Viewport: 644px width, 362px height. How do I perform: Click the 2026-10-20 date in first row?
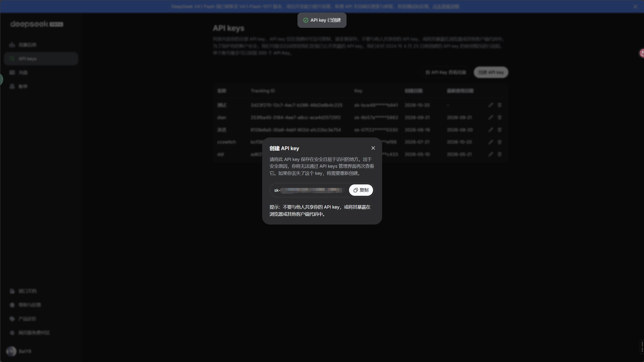[x=417, y=105]
